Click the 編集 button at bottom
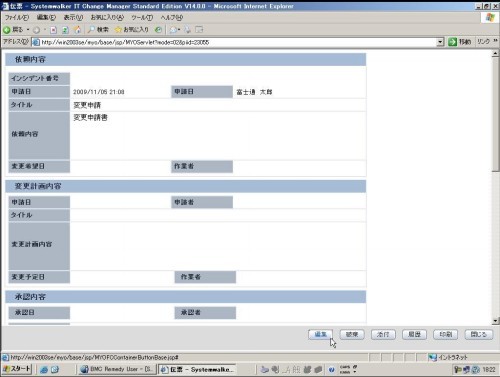Viewport: 500px width, 377px height. point(321,334)
